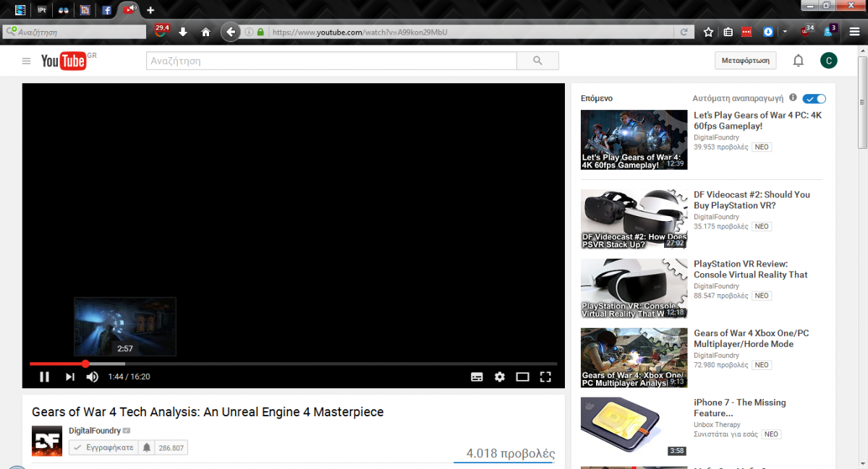This screenshot has height=469, width=868.
Task: Click the Επόμενο up next heading
Action: (597, 98)
